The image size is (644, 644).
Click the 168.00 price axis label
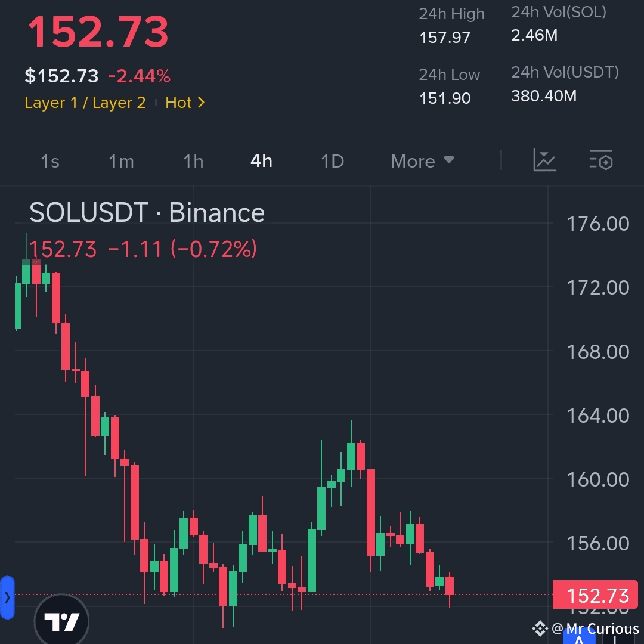598,352
